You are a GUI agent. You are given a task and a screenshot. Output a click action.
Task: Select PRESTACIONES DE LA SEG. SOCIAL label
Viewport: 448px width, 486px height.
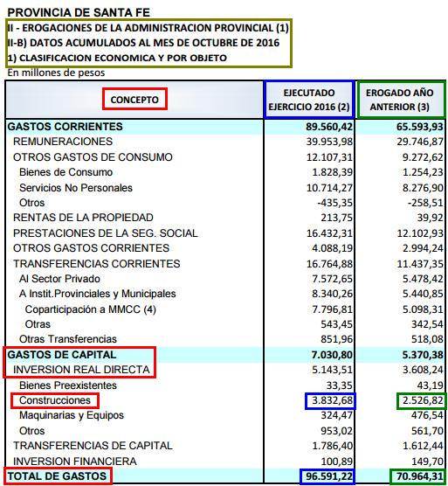pyautogui.click(x=106, y=233)
